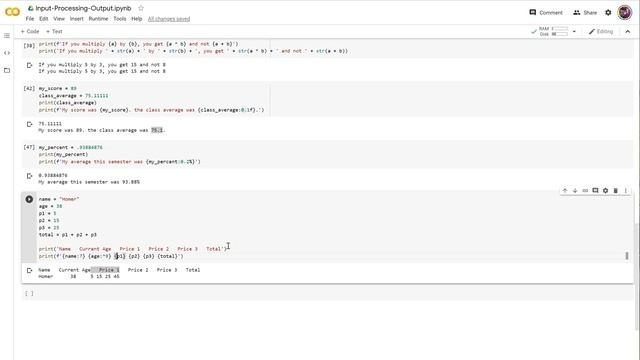Add a new cell with + Code
This screenshot has height=360, width=640.
click(x=30, y=31)
